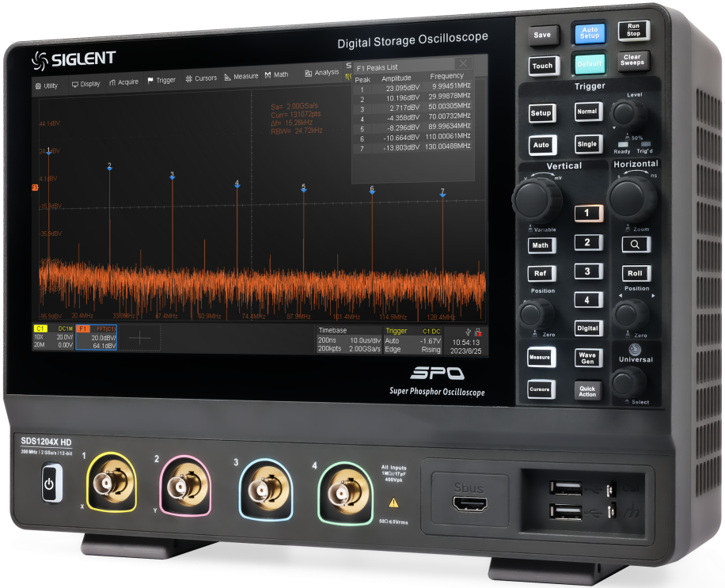Screen dimensions: 725x588
Task: Open the Display menu
Action: coord(86,84)
